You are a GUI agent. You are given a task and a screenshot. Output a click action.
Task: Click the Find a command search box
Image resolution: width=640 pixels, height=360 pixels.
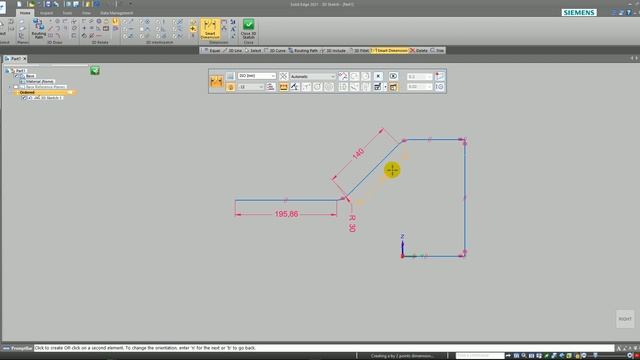click(480, 356)
